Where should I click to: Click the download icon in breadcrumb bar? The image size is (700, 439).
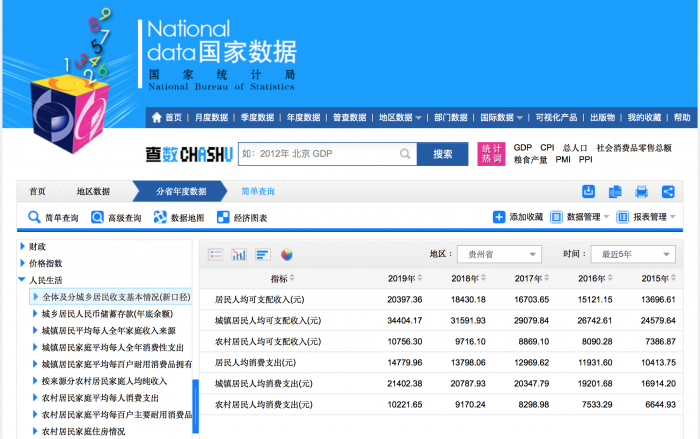[589, 191]
